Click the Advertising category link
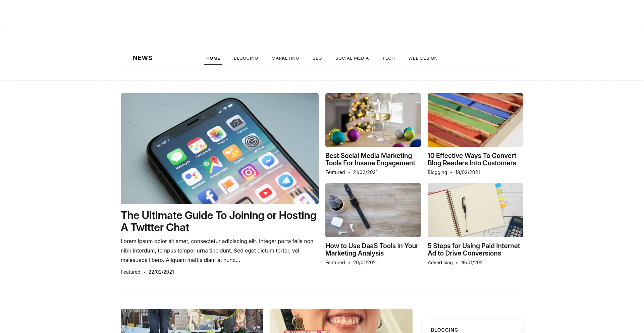Viewport: 644px width, 333px height. (440, 263)
